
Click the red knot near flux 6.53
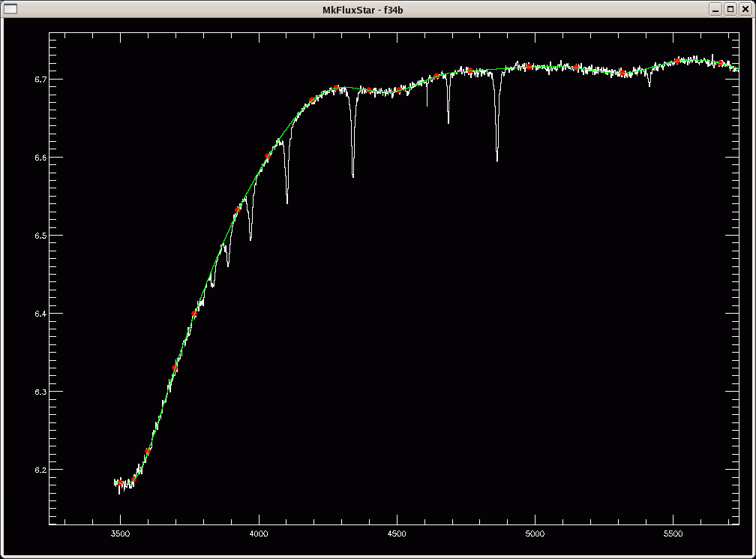click(x=237, y=210)
